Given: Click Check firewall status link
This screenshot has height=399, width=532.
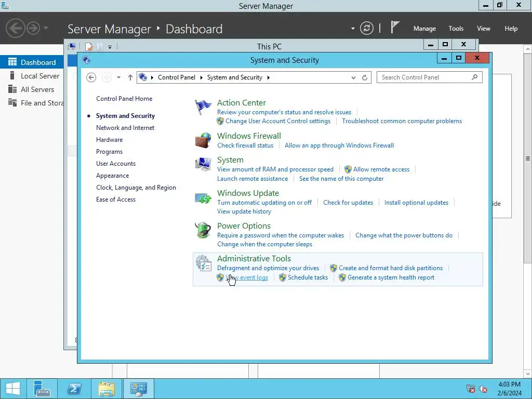Looking at the screenshot, I should point(245,145).
